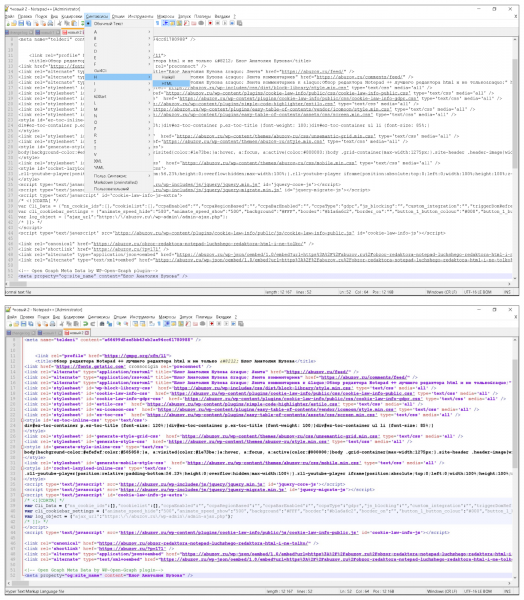Expand the 'S' languages submenu
Viewport: 524px width, 600px height.
[119, 142]
